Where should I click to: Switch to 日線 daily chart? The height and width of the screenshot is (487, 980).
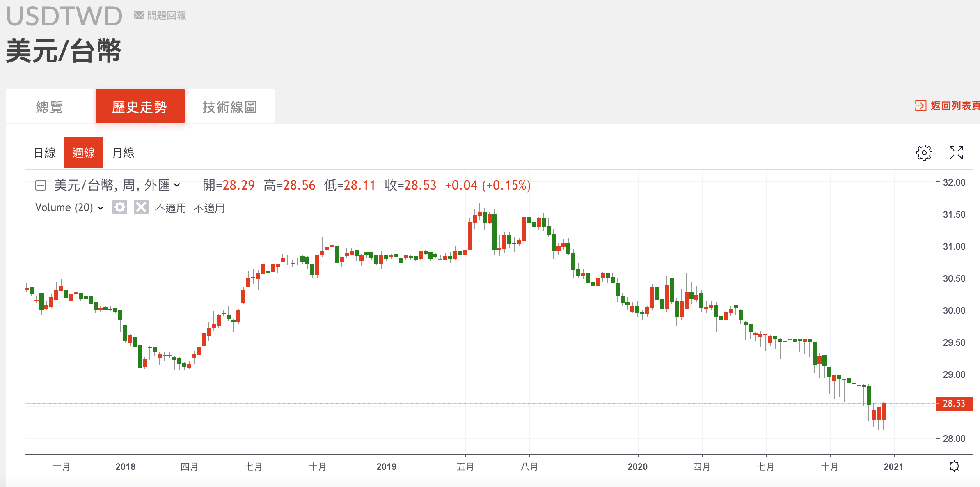point(44,153)
